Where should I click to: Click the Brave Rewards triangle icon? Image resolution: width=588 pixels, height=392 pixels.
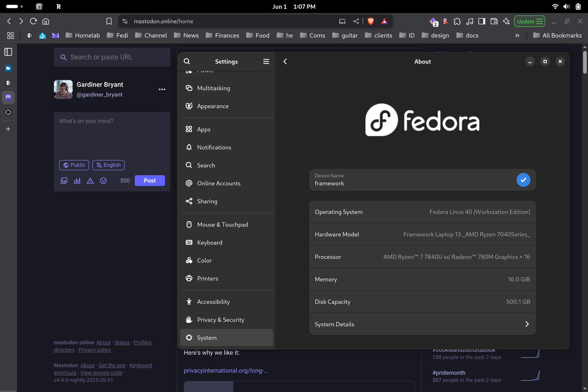click(384, 21)
